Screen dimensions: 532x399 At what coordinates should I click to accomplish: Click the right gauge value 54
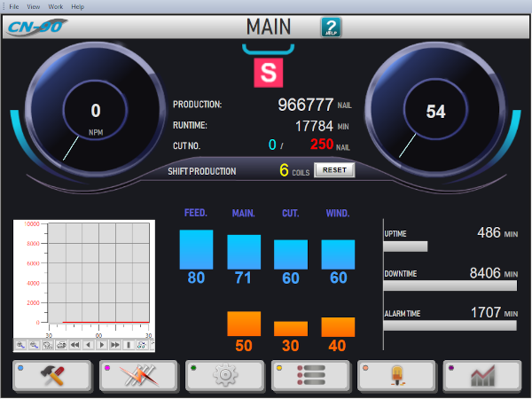pyautogui.click(x=435, y=112)
